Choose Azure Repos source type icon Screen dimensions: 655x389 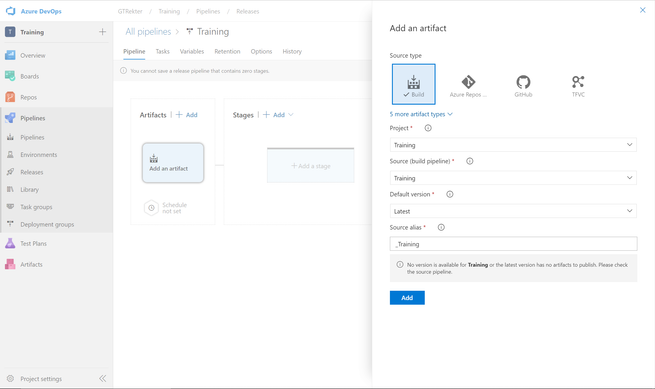(468, 82)
